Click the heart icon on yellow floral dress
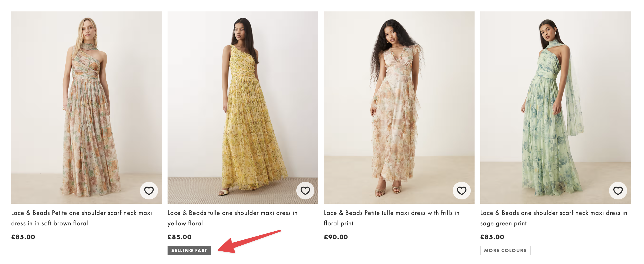This screenshot has width=644, height=264. (x=305, y=191)
